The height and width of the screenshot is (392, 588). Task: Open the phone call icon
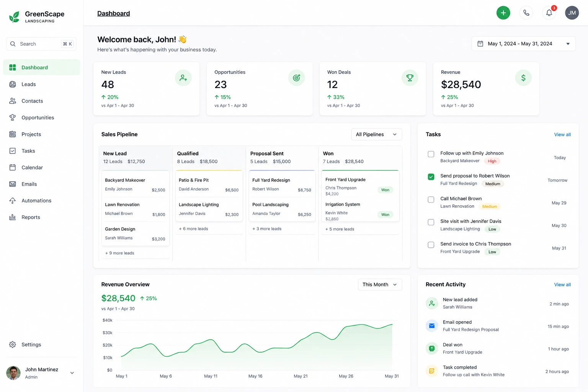pyautogui.click(x=526, y=13)
